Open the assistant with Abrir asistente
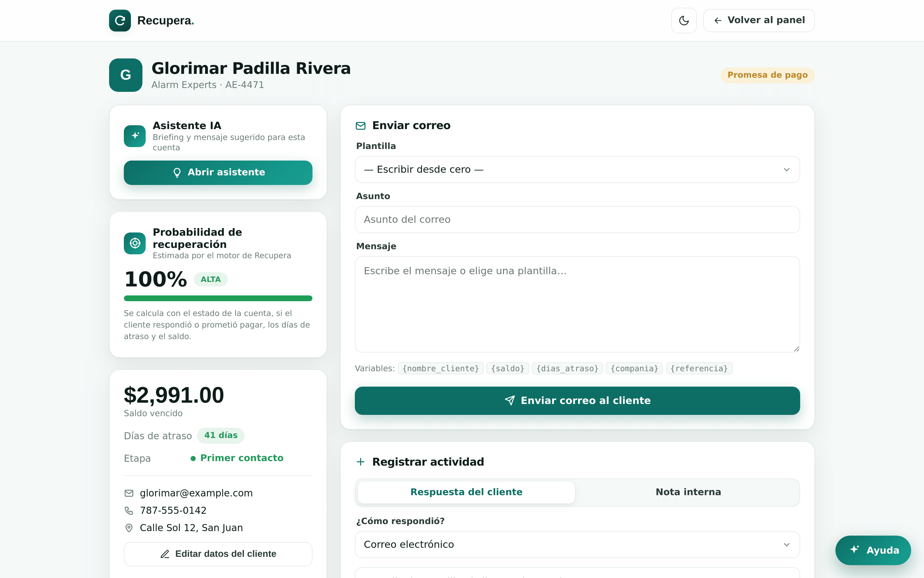The width and height of the screenshot is (924, 578). pyautogui.click(x=218, y=172)
